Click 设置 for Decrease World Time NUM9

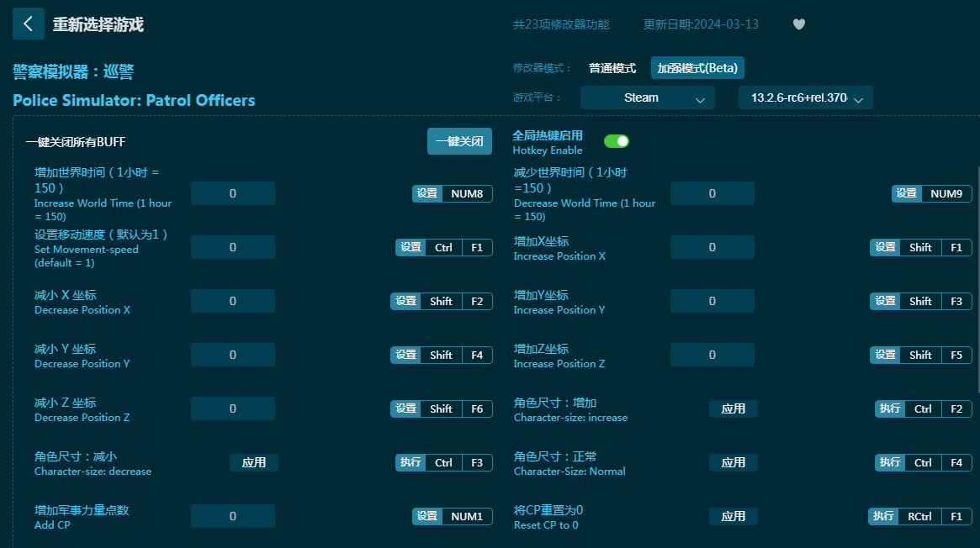pos(907,193)
